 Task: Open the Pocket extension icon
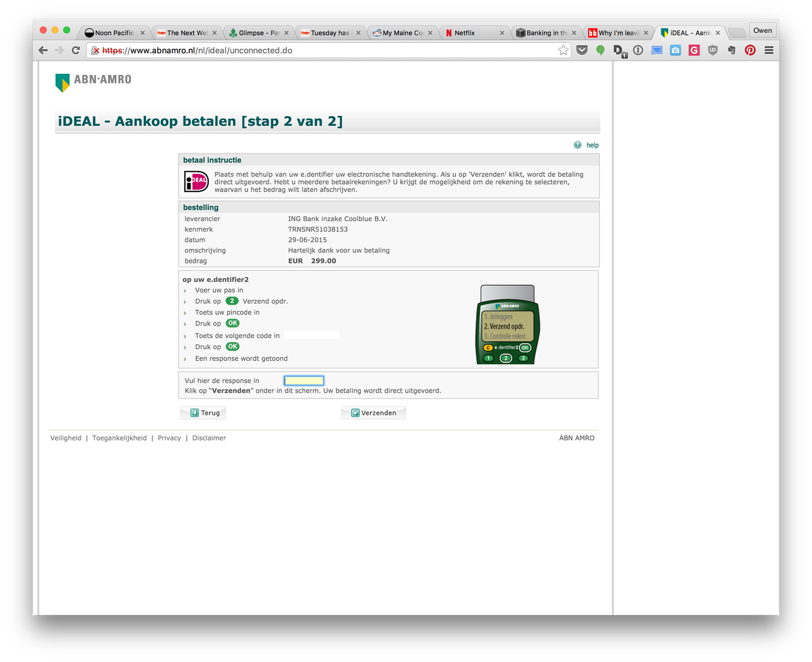click(582, 50)
